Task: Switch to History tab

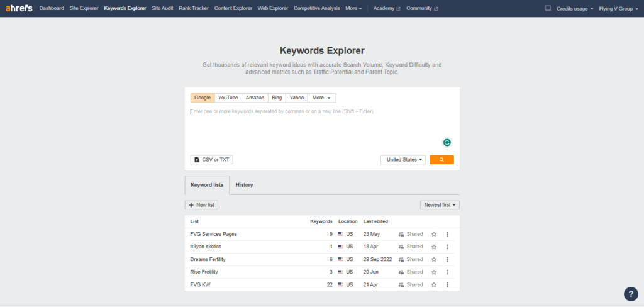Action: tap(245, 185)
